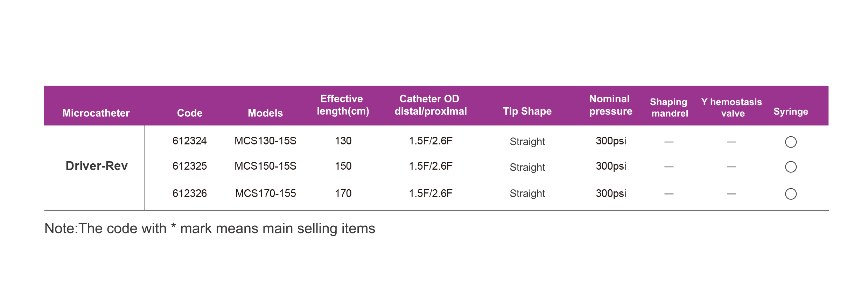The image size is (868, 286).
Task: Click the Syringe circle for code 612324
Action: pyautogui.click(x=791, y=142)
